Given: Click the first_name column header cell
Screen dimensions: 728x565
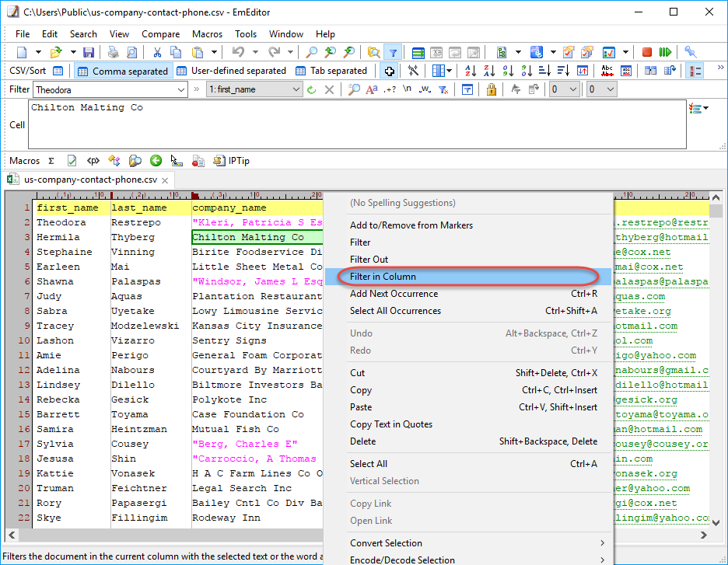Looking at the screenshot, I should (x=72, y=208).
